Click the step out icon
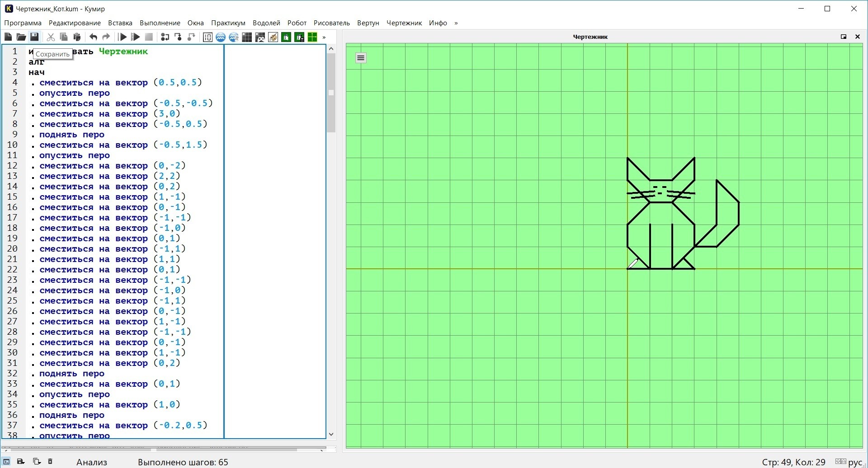The height and width of the screenshot is (468, 868). [191, 37]
